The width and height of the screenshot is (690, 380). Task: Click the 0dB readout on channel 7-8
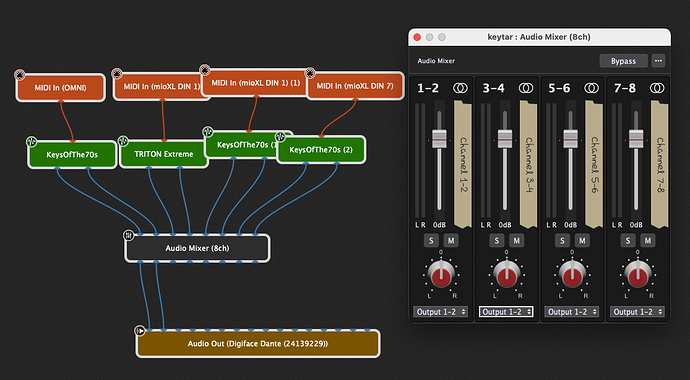(x=636, y=225)
